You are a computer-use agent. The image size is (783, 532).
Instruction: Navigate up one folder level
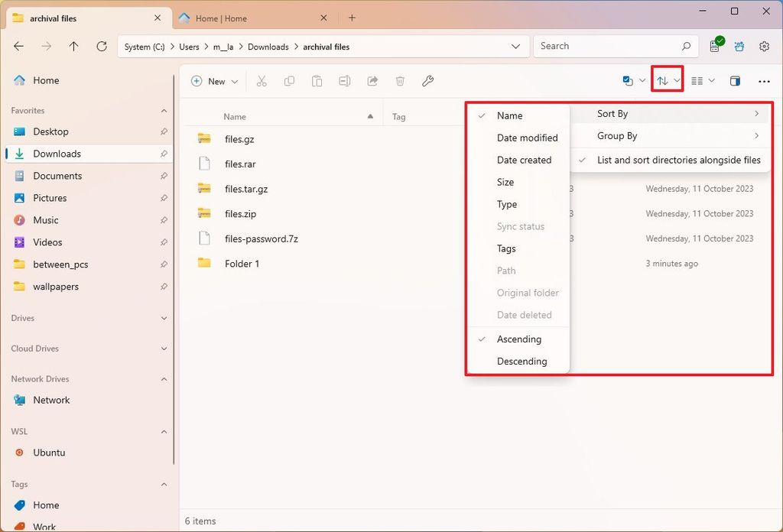(73, 46)
